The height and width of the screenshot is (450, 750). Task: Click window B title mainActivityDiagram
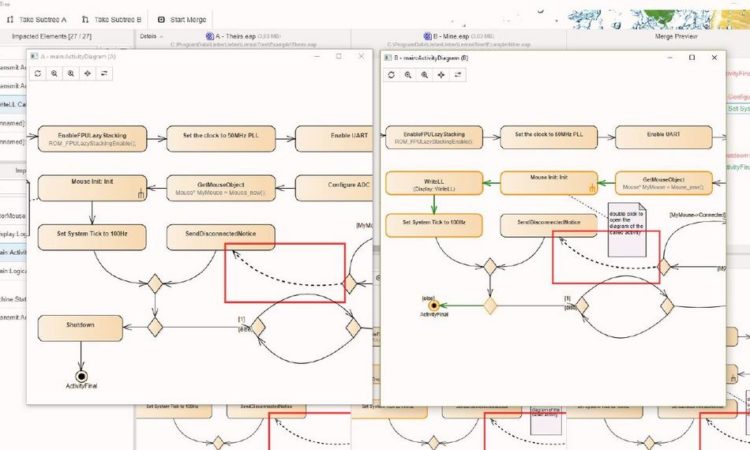coord(431,57)
